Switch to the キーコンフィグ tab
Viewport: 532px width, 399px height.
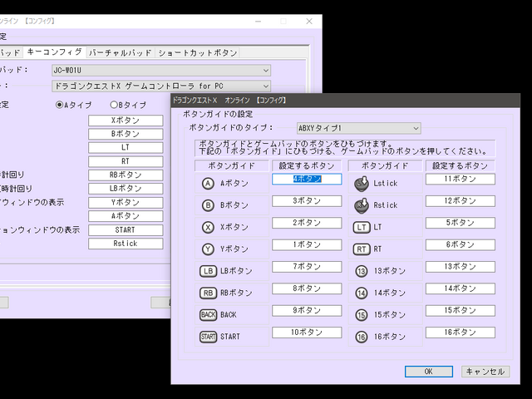click(x=54, y=52)
